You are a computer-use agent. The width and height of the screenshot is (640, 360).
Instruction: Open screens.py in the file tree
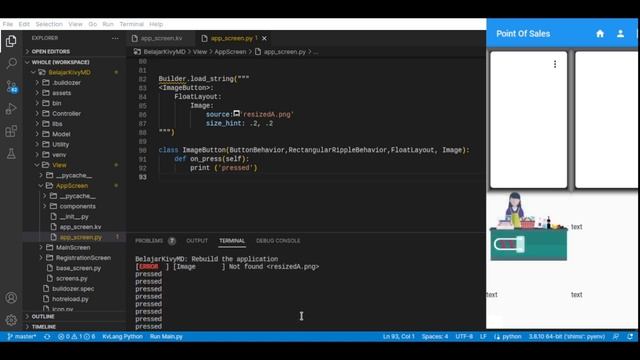coord(74,278)
